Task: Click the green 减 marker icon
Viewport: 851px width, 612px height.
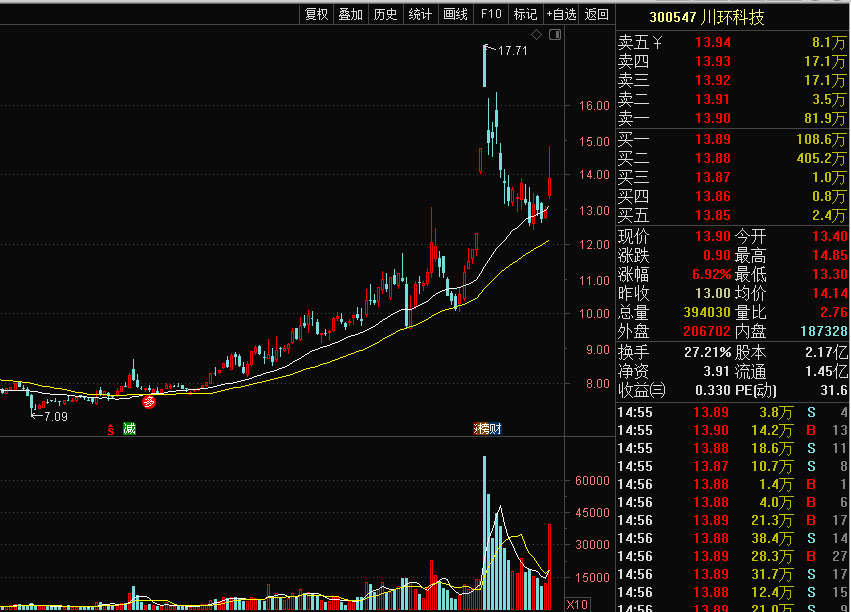Action: 129,429
